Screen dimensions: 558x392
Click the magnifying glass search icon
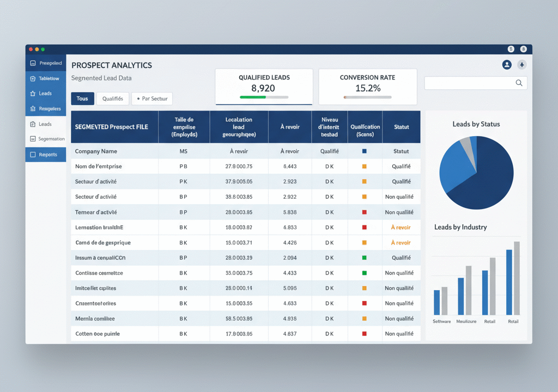519,83
